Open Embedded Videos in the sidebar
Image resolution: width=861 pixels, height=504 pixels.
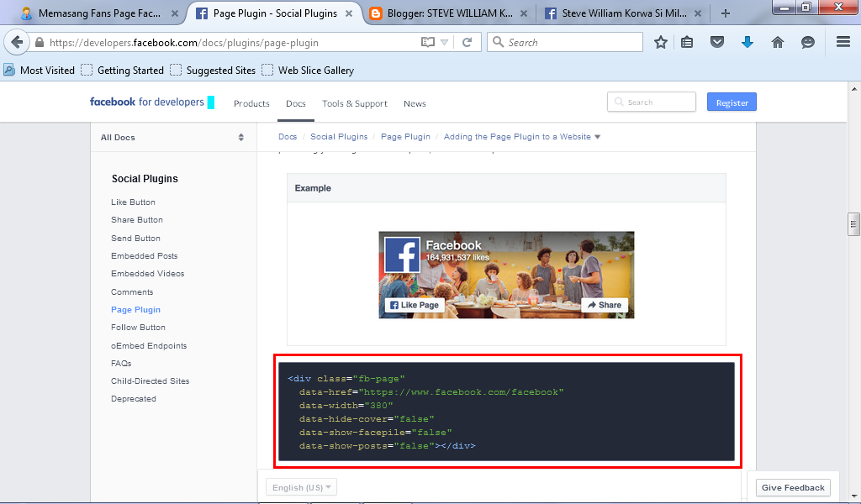tap(147, 273)
